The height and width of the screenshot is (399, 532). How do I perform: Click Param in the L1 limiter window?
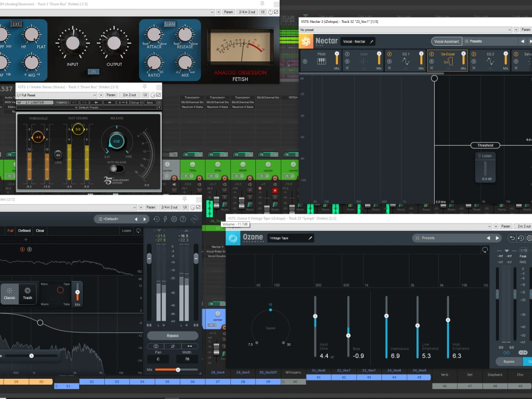tap(111, 95)
